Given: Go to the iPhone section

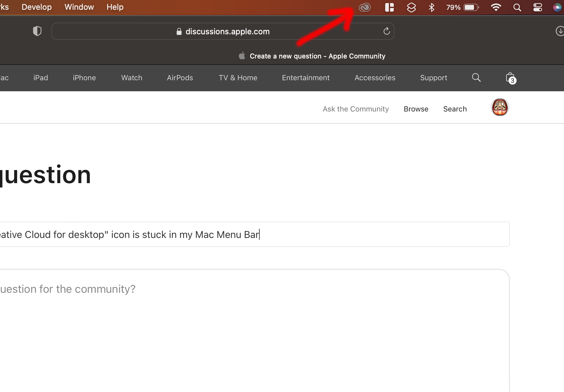Looking at the screenshot, I should (x=85, y=78).
